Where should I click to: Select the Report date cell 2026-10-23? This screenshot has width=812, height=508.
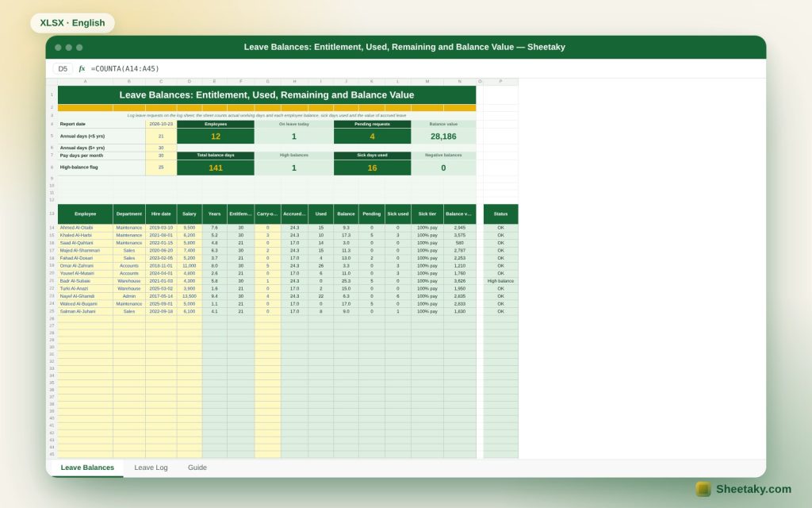(161, 124)
